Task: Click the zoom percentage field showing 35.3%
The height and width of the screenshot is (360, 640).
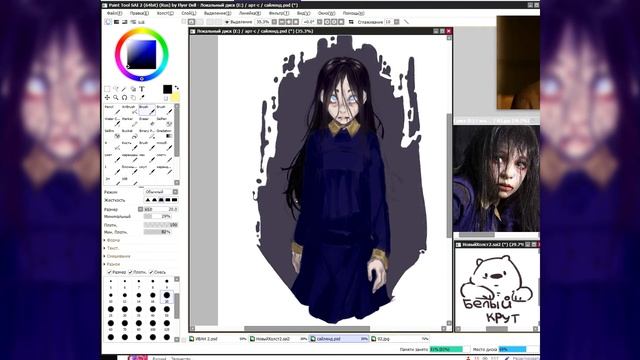Action: (x=263, y=22)
